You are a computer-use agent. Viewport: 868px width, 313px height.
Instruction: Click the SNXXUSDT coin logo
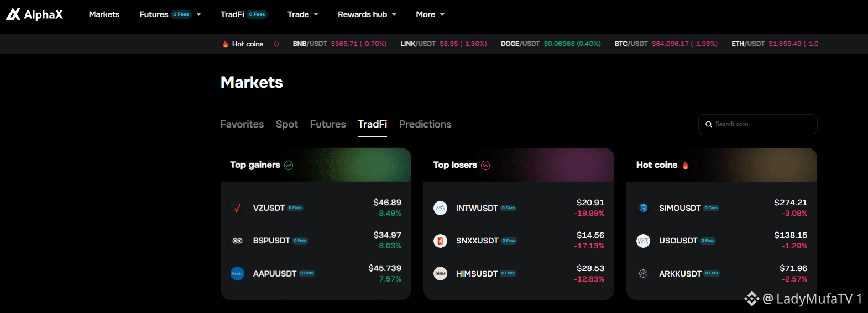coord(441,241)
